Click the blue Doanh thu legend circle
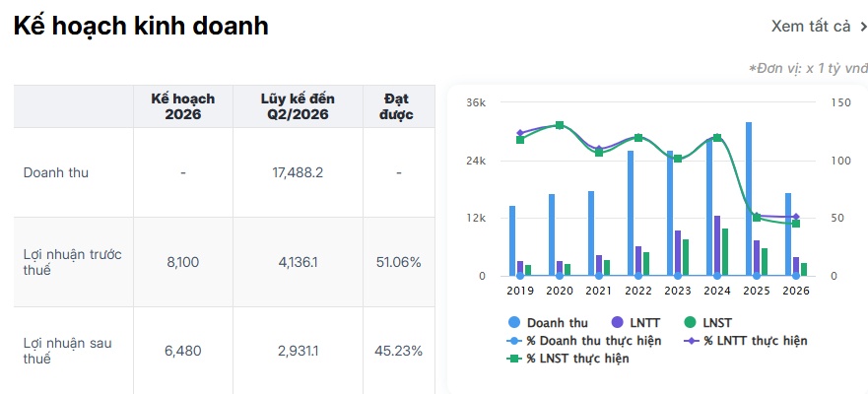This screenshot has width=868, height=394. point(514,323)
